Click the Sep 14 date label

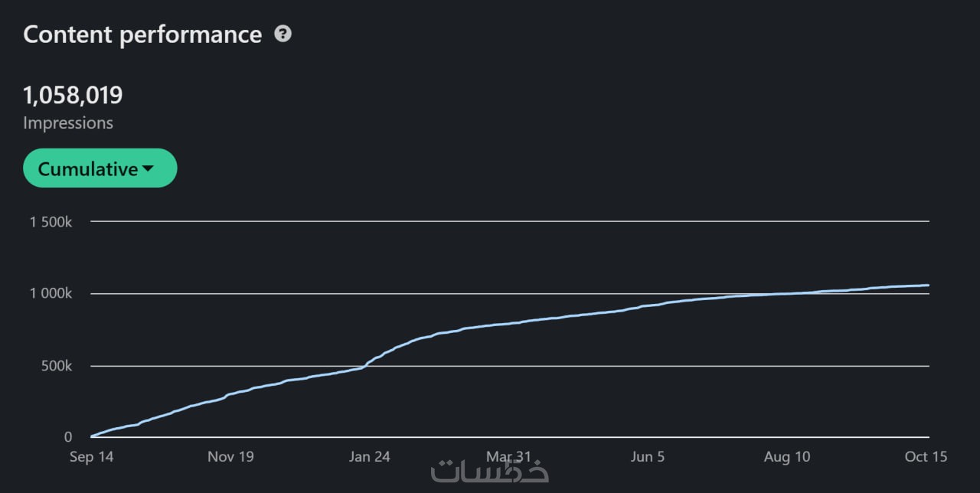point(92,457)
